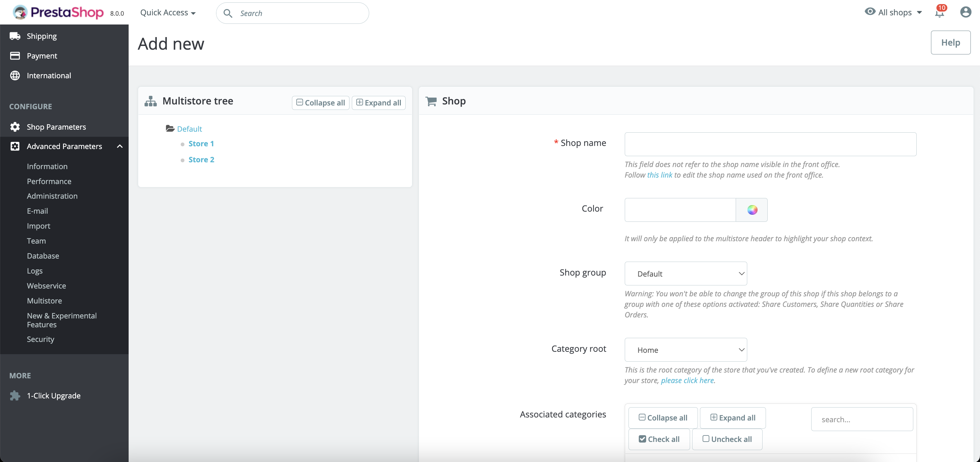Click the 1-Click Upgrade puzzle icon
The height and width of the screenshot is (462, 980).
pos(15,395)
